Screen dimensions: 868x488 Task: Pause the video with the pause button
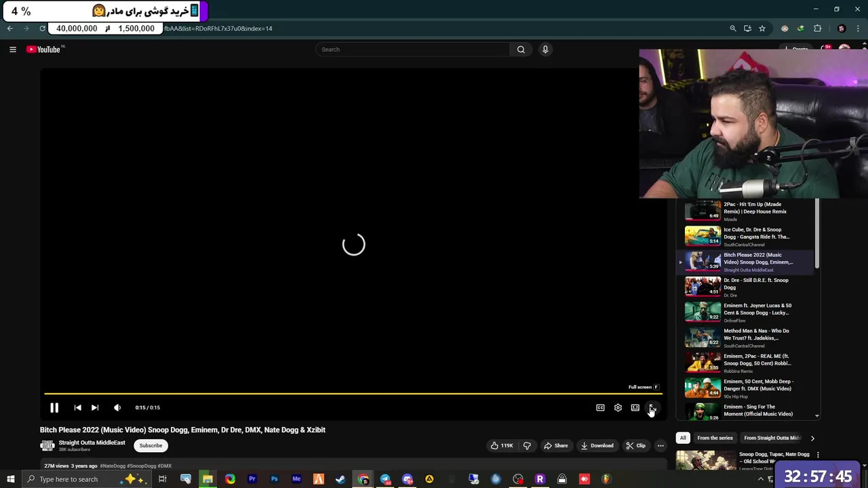[x=54, y=407]
